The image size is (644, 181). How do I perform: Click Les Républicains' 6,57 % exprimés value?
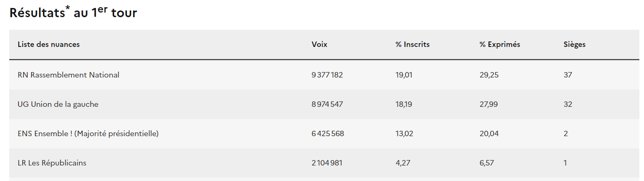pyautogui.click(x=487, y=163)
